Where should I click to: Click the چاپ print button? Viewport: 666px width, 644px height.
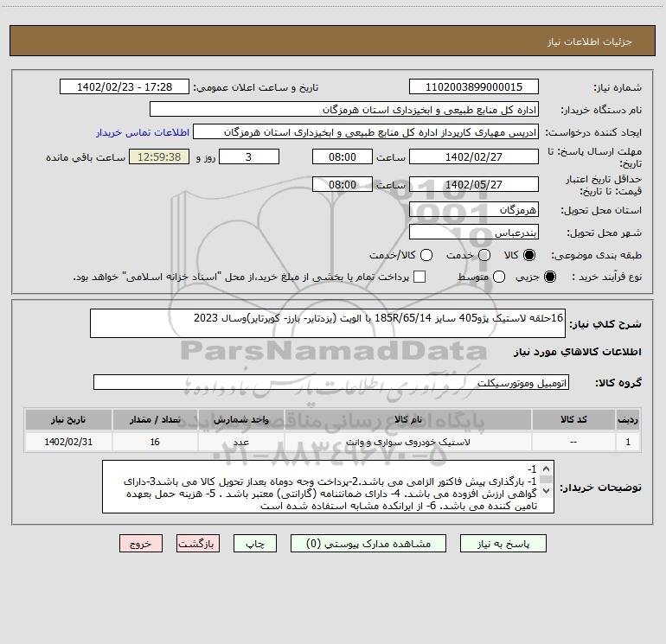tap(255, 544)
